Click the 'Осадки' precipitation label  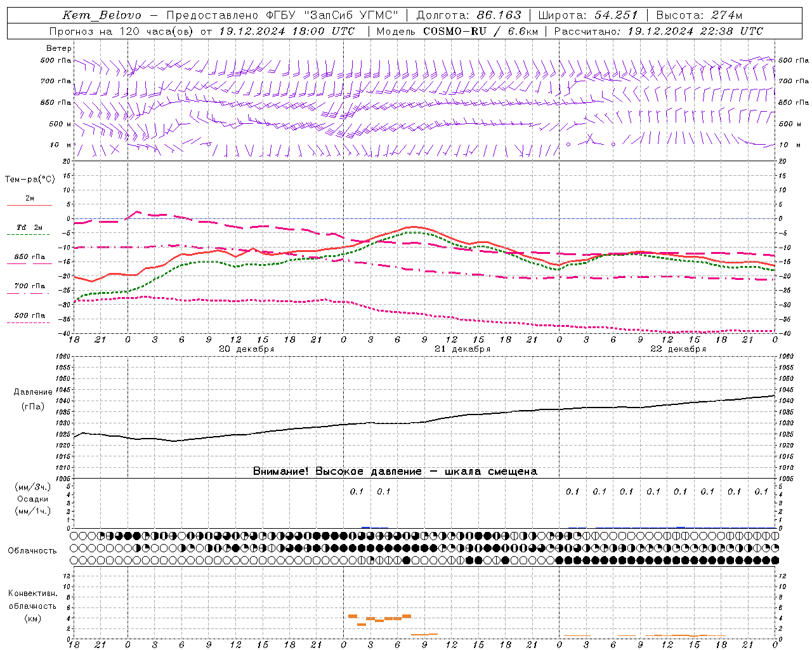(x=33, y=499)
